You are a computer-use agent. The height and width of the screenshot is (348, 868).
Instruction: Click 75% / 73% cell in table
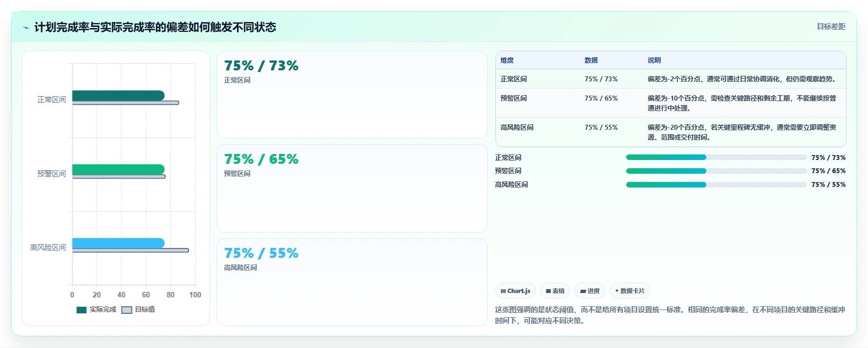pyautogui.click(x=601, y=79)
